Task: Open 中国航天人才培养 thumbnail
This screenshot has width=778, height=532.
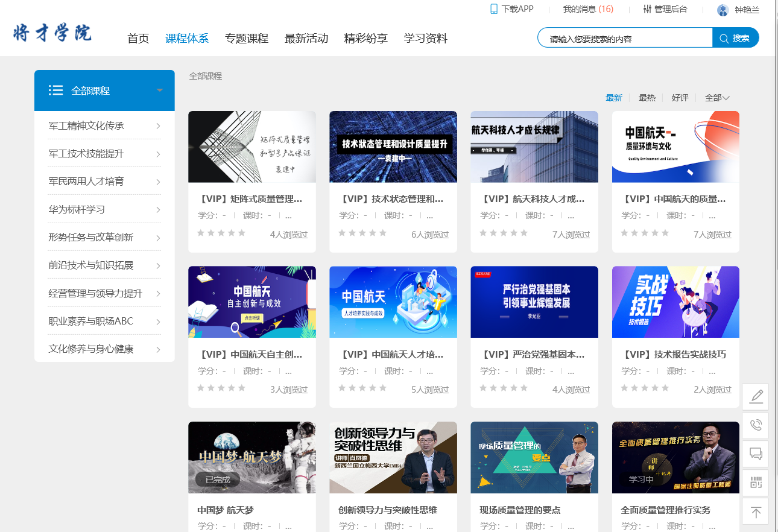Action: coord(393,302)
